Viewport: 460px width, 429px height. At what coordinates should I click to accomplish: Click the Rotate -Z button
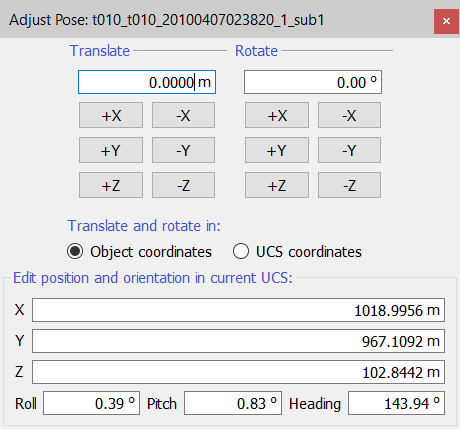(349, 185)
